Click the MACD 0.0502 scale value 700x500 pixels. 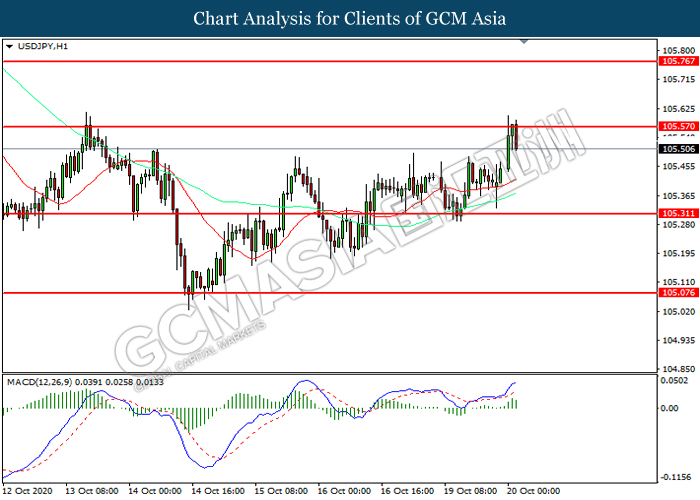click(x=675, y=380)
